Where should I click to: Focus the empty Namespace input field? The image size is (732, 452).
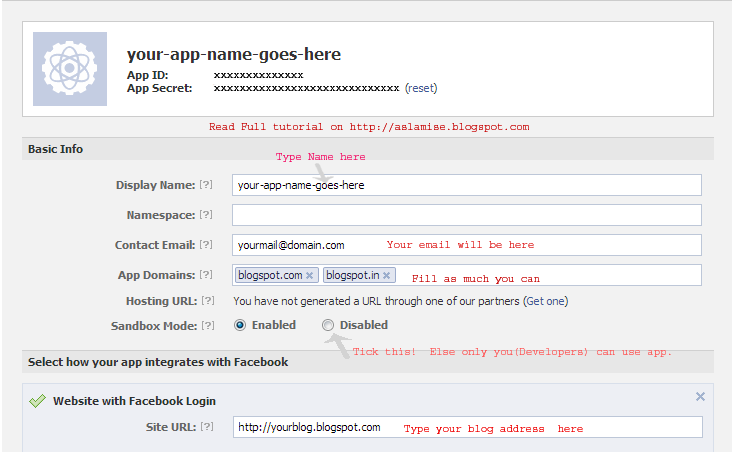(467, 215)
